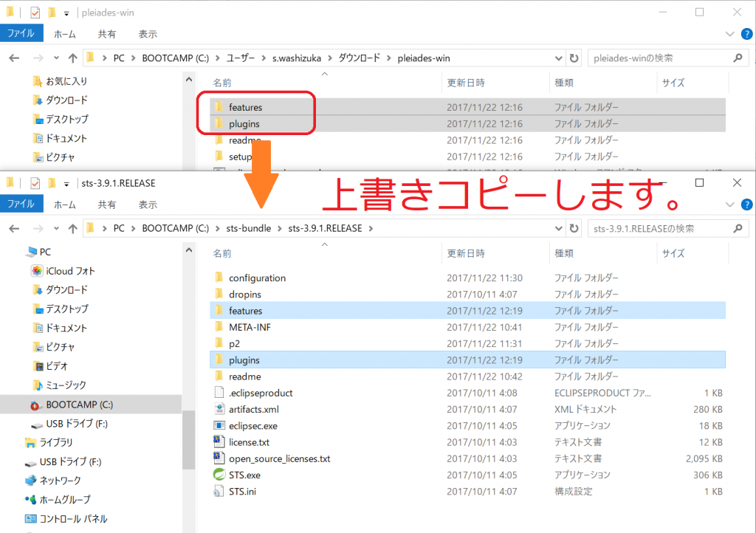Open iCloud フォト in navigation pane
This screenshot has width=756, height=533.
click(x=70, y=271)
